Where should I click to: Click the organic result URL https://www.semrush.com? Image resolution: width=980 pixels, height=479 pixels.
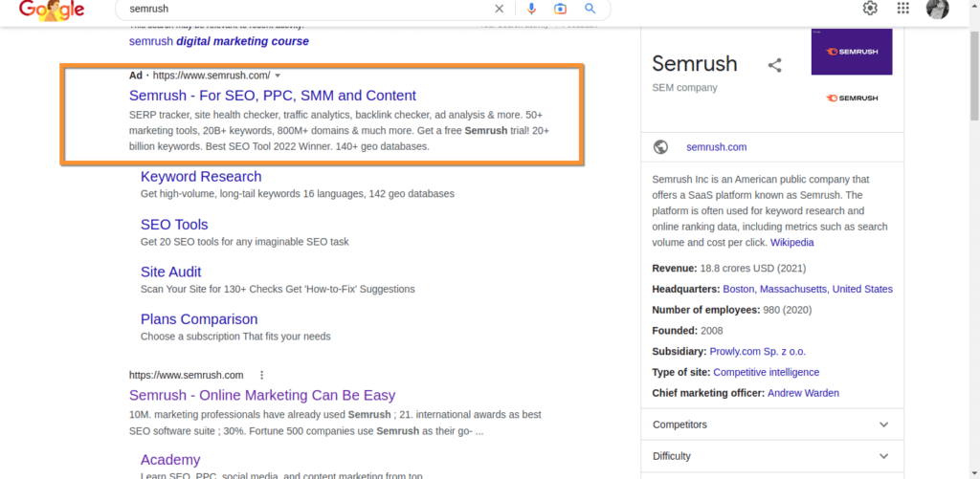pyautogui.click(x=187, y=376)
